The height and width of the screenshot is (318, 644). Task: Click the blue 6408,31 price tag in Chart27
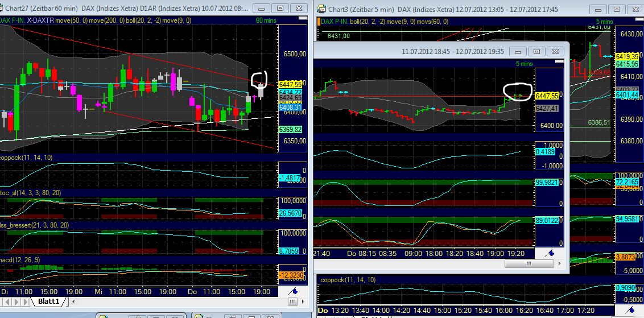[290, 107]
